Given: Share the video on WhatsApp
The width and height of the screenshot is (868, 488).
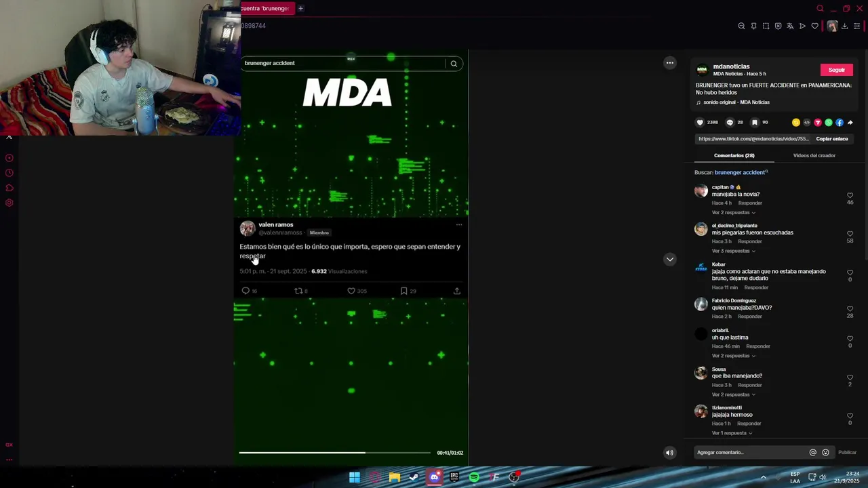Looking at the screenshot, I should (829, 123).
